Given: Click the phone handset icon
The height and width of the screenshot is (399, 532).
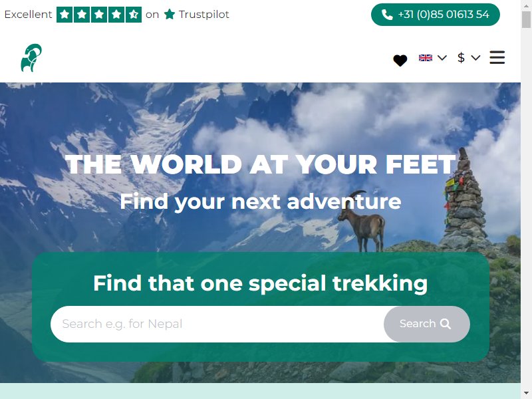Looking at the screenshot, I should (x=387, y=15).
